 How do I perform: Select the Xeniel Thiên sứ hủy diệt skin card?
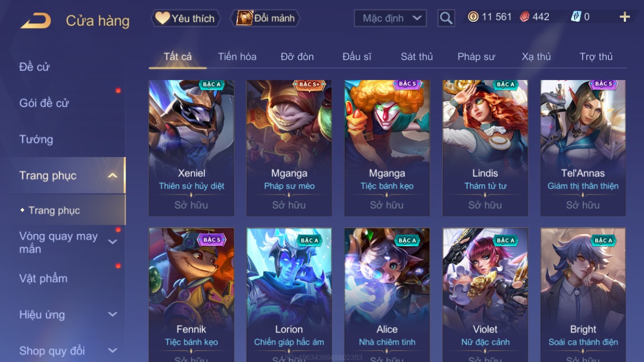pyautogui.click(x=192, y=148)
